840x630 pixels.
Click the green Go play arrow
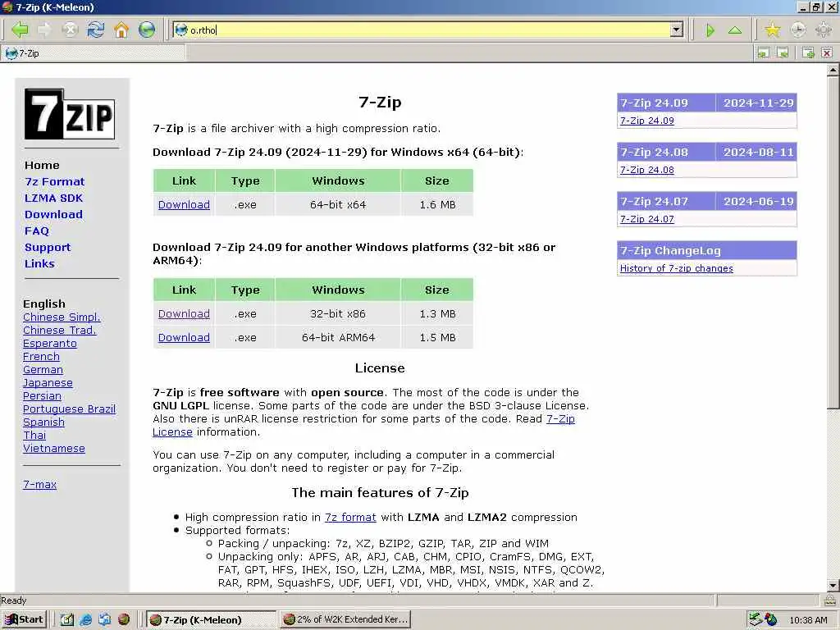[710, 30]
